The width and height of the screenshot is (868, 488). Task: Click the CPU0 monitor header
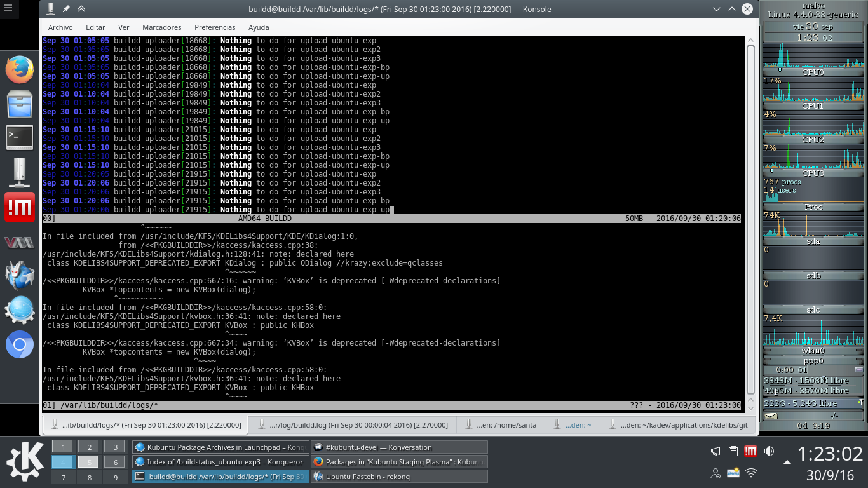coord(813,72)
